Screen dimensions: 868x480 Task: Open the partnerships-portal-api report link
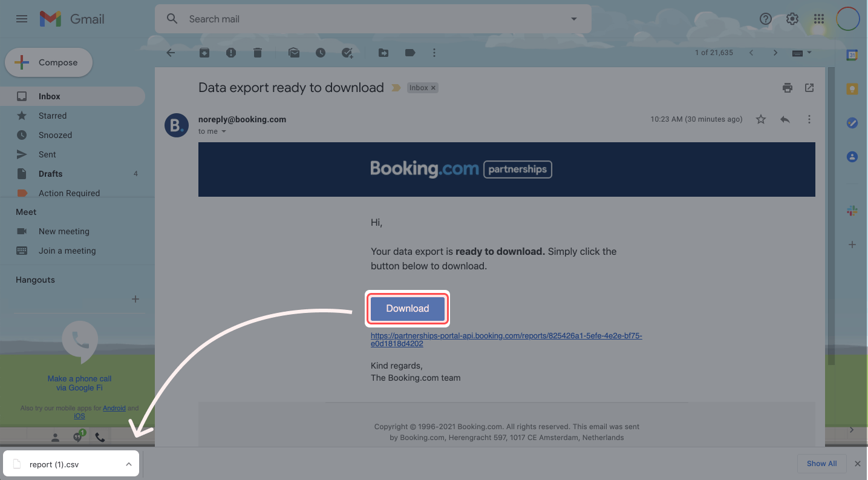(506, 339)
